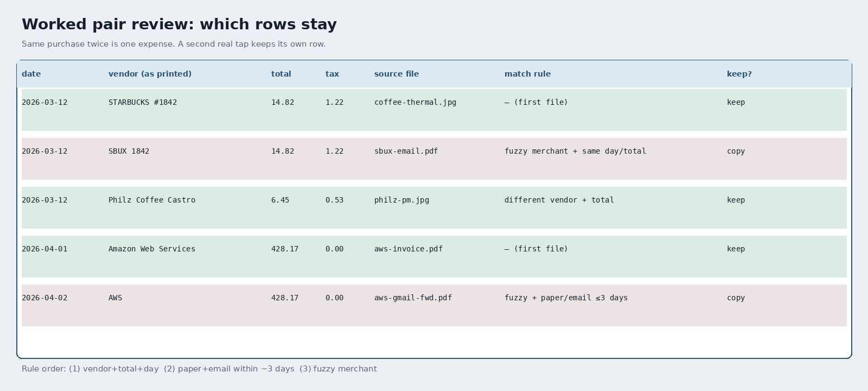Screen dimensions: 868x391
Task: Click the vendor cell reading just "AWS"
Action: tap(115, 298)
